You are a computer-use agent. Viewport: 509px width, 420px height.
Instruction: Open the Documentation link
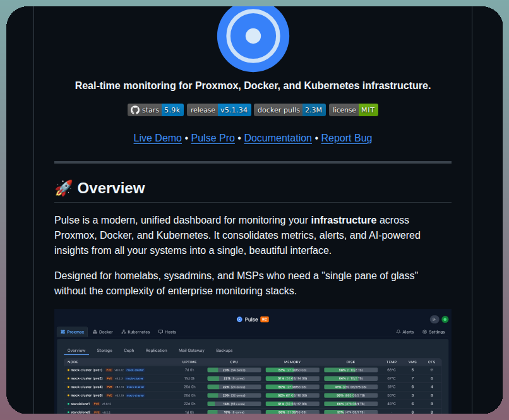(278, 138)
